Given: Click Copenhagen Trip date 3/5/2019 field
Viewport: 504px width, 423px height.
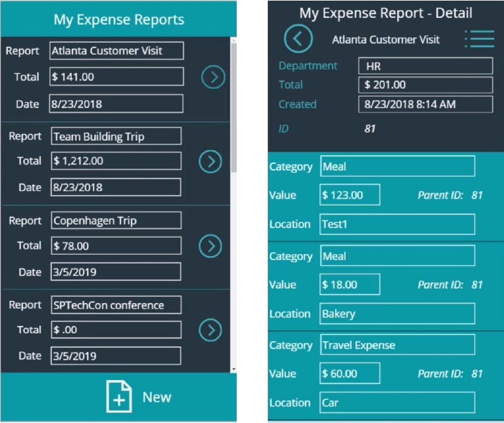Looking at the screenshot, I should [116, 272].
